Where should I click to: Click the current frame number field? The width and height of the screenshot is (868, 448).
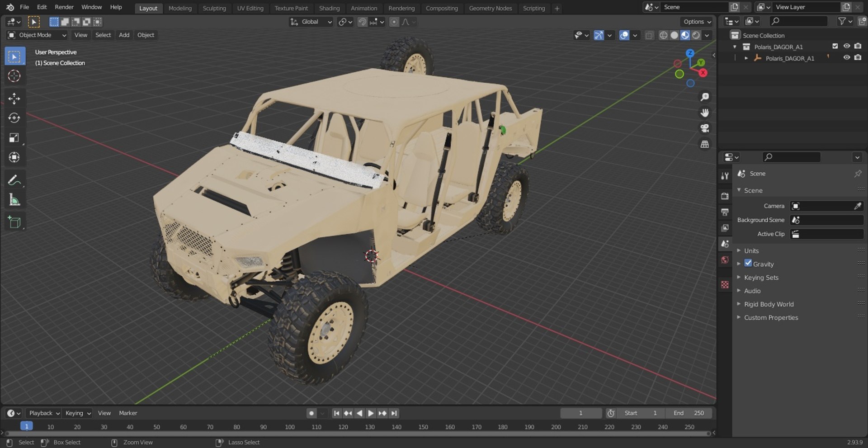[x=581, y=413]
